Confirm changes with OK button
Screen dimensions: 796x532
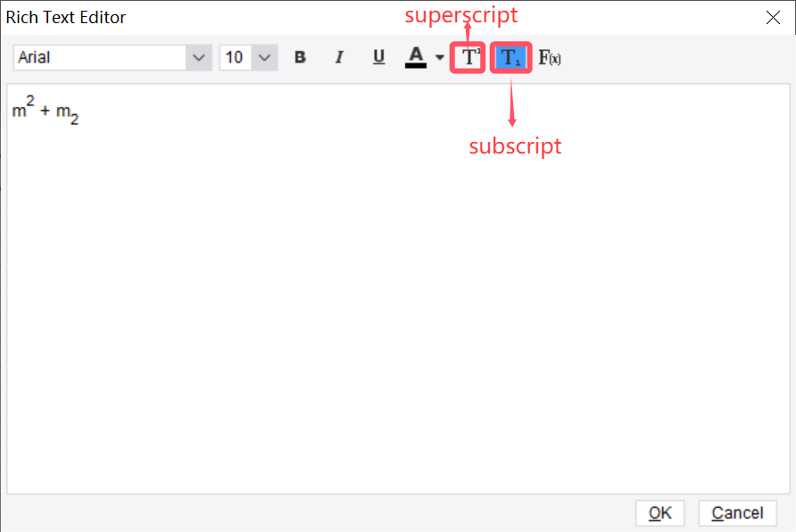(659, 512)
